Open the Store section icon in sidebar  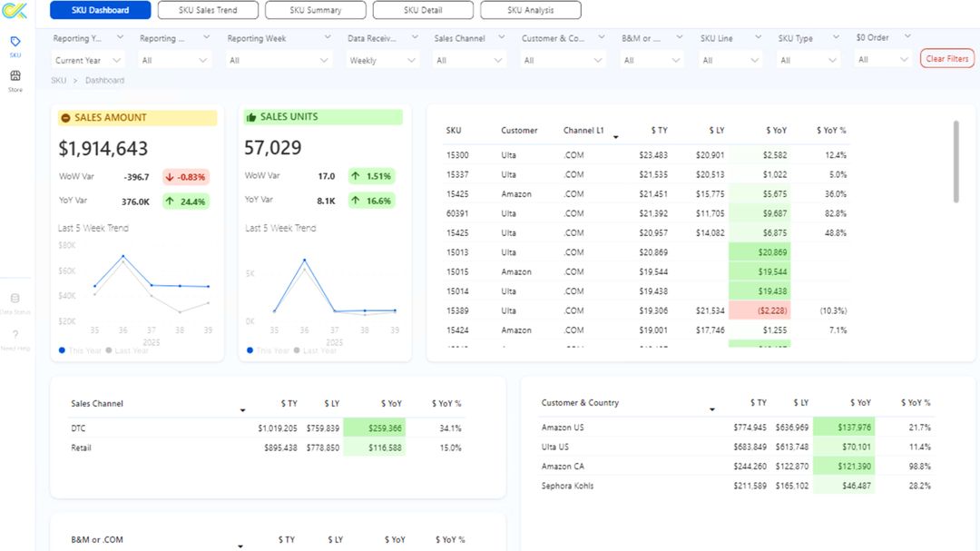click(x=15, y=75)
